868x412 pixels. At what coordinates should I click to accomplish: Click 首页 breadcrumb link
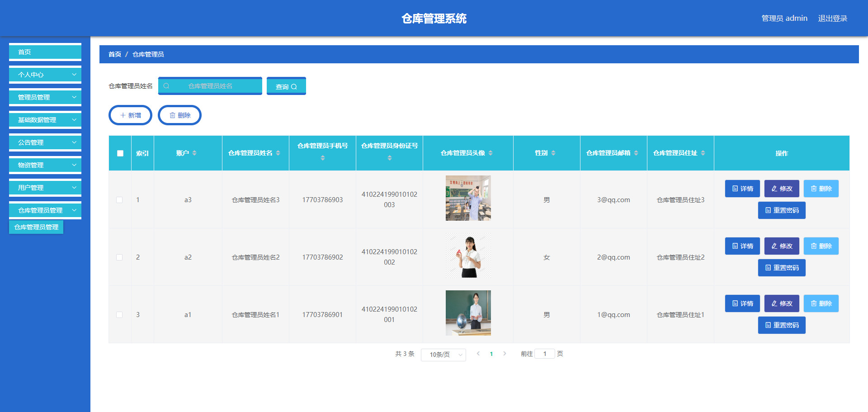[115, 54]
